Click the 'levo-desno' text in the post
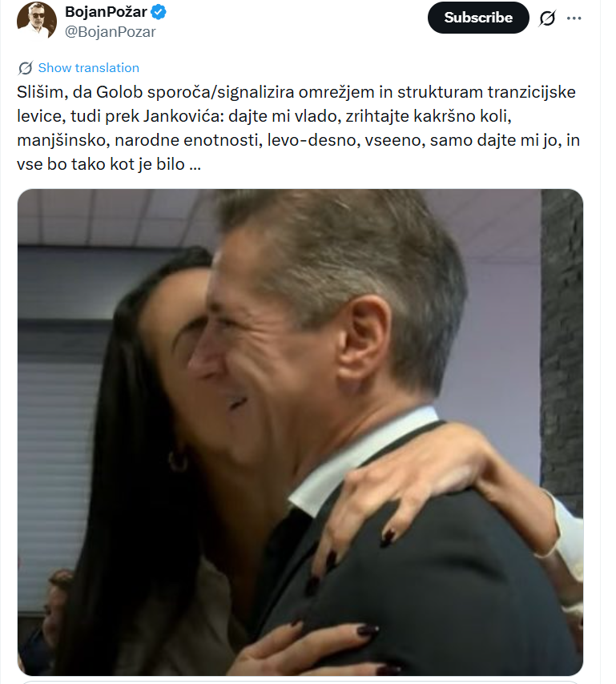The width and height of the screenshot is (616, 684). (312, 140)
